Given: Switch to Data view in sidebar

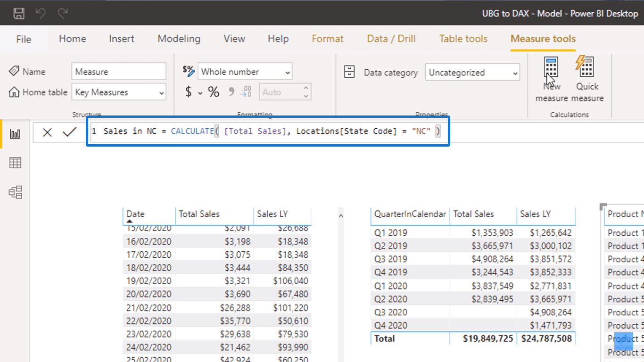Looking at the screenshot, I should tap(15, 163).
